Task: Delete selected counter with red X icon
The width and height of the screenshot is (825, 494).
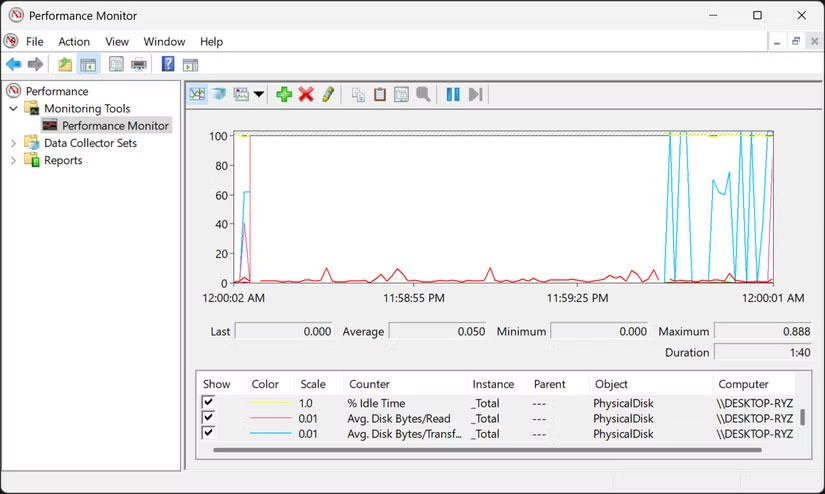Action: pyautogui.click(x=306, y=94)
